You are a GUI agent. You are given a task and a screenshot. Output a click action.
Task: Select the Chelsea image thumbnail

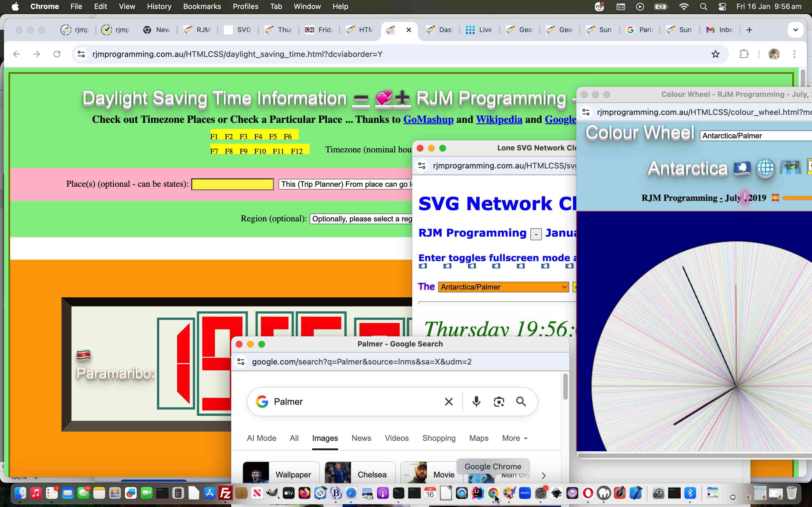pyautogui.click(x=337, y=473)
